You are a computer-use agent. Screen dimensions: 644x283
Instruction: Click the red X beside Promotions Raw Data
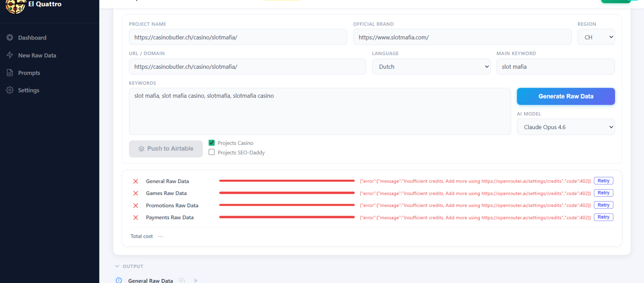[135, 206]
